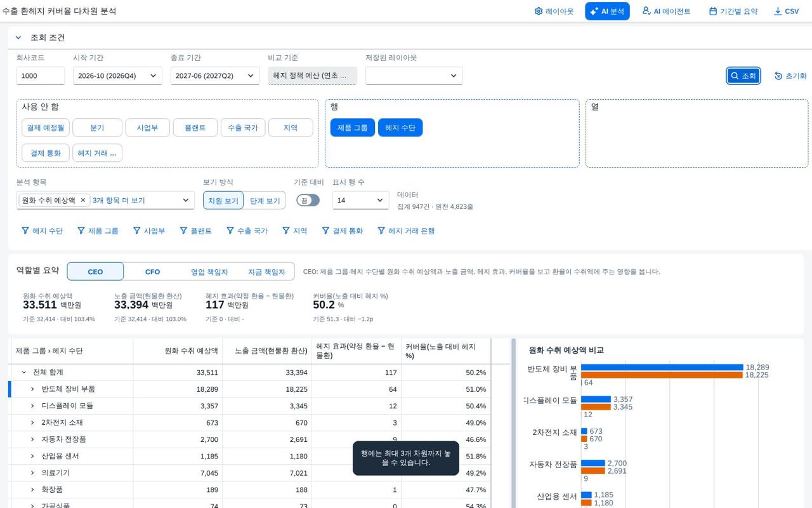Turn on the 기준 대비 switch

click(x=308, y=200)
